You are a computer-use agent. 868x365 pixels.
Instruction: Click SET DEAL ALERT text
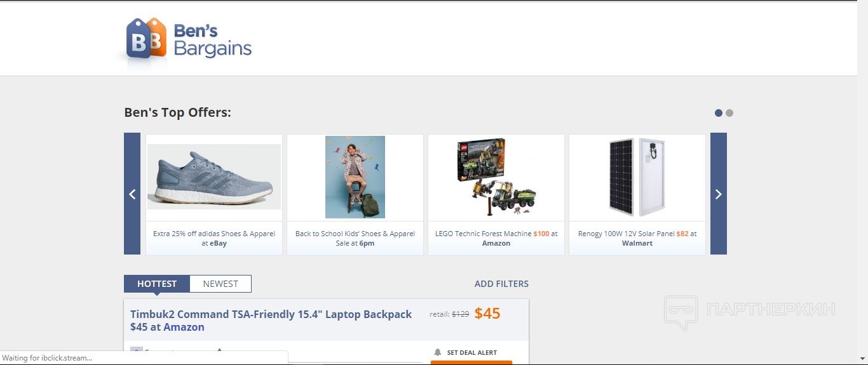(x=472, y=352)
